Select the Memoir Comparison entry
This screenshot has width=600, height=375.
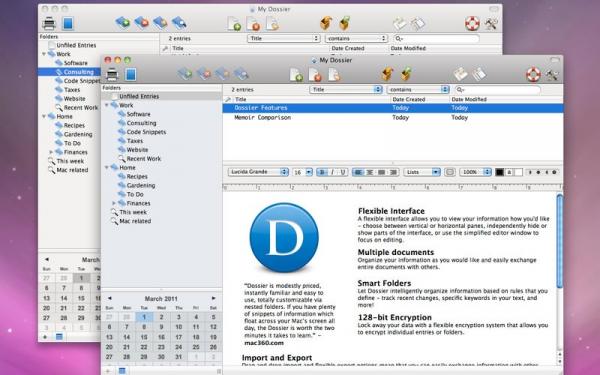393,117
